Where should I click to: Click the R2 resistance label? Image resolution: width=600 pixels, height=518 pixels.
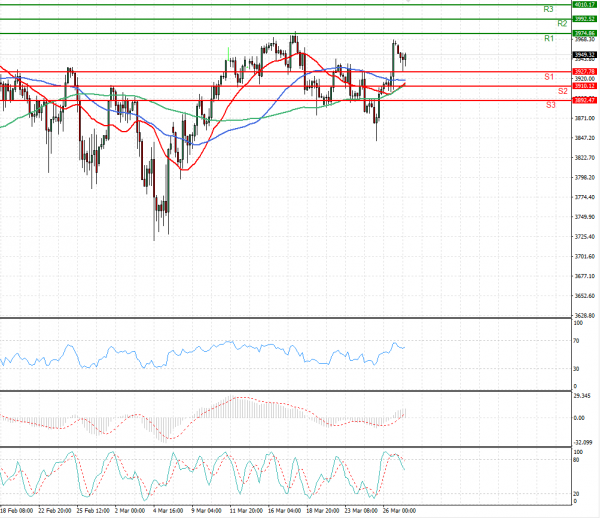(x=562, y=24)
